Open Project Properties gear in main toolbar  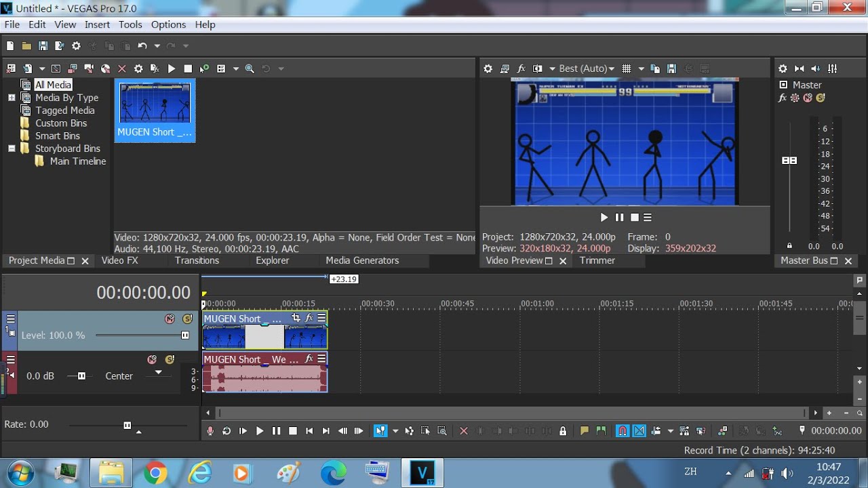pyautogui.click(x=76, y=46)
